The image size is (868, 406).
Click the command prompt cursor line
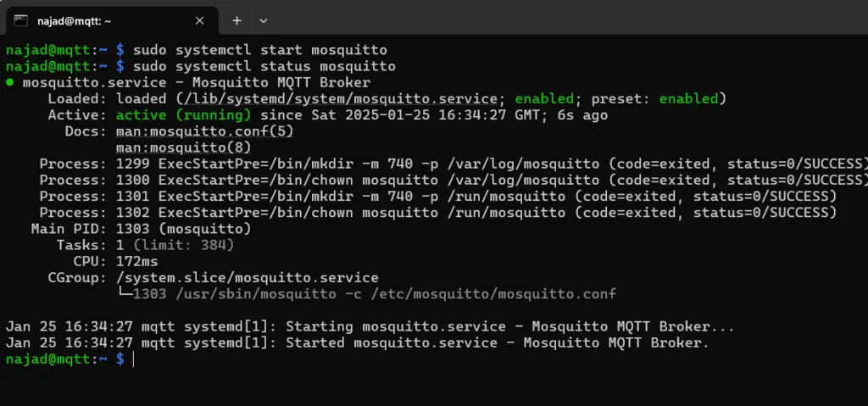click(x=70, y=359)
